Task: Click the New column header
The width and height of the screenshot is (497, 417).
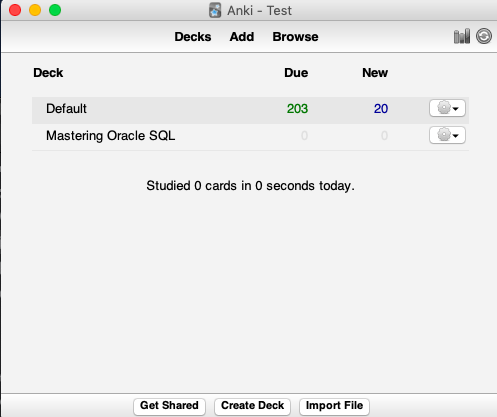Action: (x=375, y=73)
